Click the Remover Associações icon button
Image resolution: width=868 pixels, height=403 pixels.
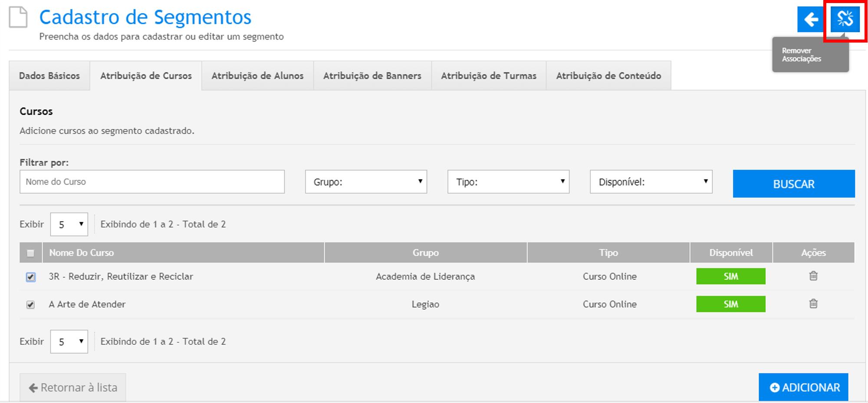(x=845, y=20)
